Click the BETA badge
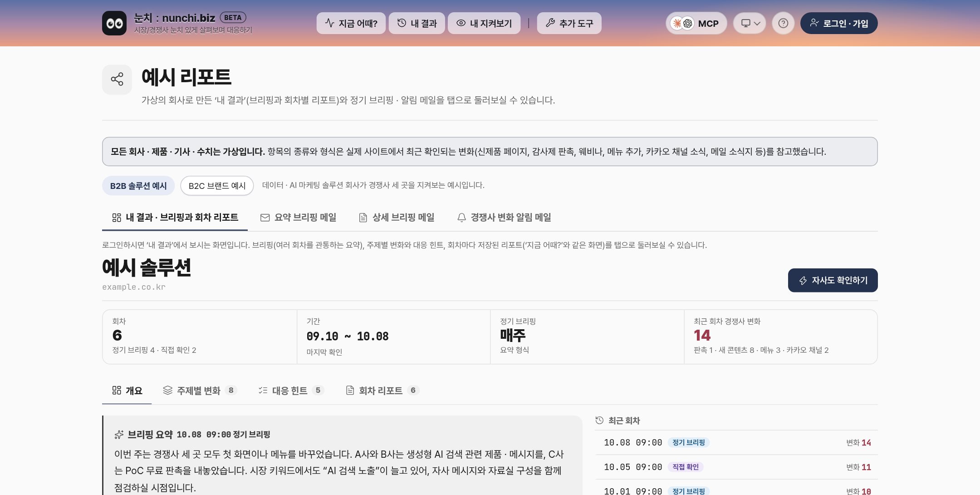Image resolution: width=980 pixels, height=495 pixels. (x=233, y=18)
